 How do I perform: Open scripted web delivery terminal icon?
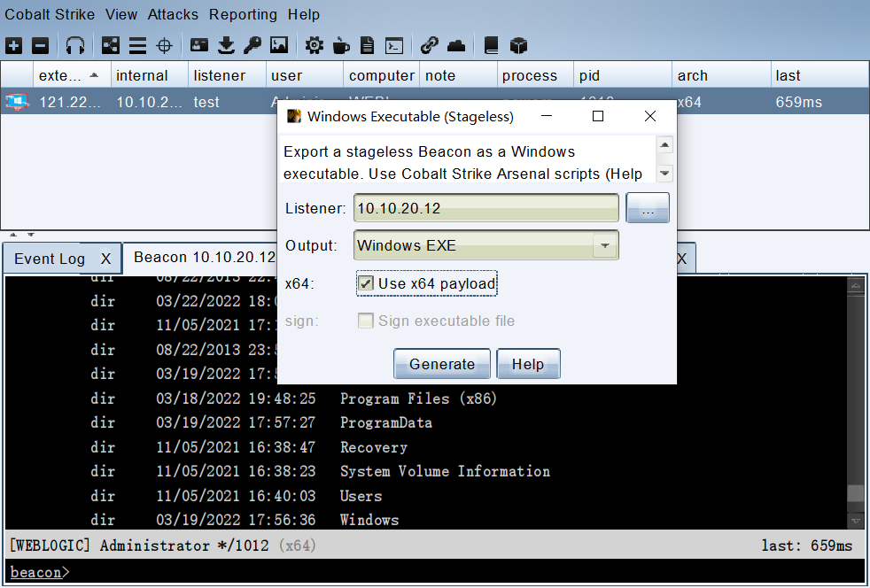point(394,45)
